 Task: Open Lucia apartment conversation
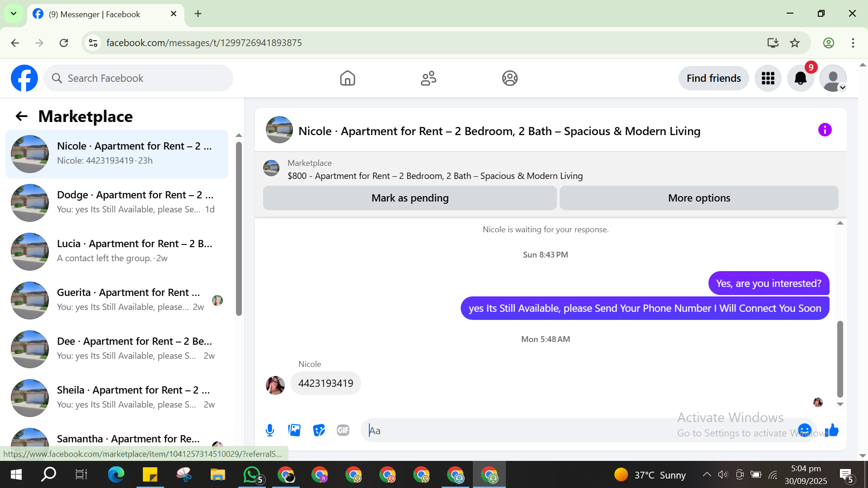117,251
